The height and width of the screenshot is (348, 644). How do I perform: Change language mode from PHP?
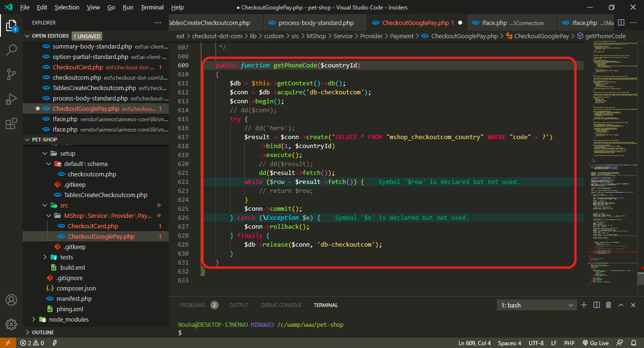(x=569, y=343)
